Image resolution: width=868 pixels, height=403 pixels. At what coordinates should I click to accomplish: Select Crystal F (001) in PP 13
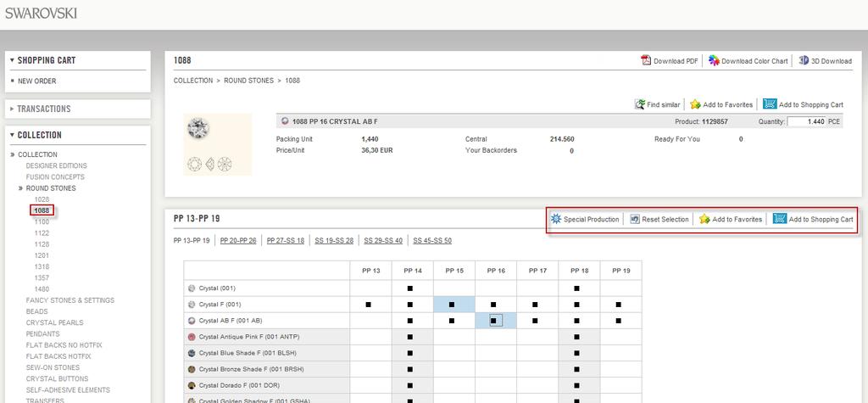click(369, 305)
